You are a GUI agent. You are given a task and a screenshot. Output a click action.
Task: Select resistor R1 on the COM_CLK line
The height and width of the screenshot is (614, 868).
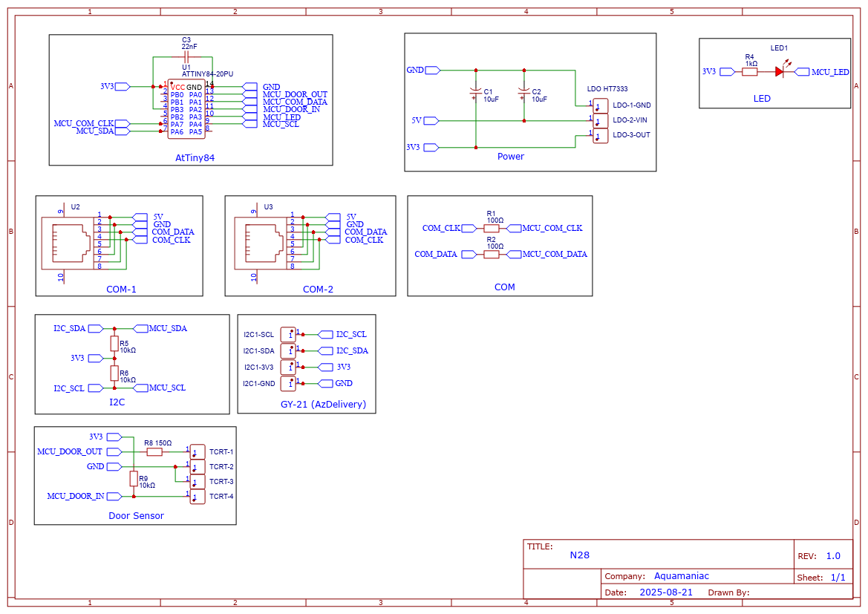(x=491, y=229)
